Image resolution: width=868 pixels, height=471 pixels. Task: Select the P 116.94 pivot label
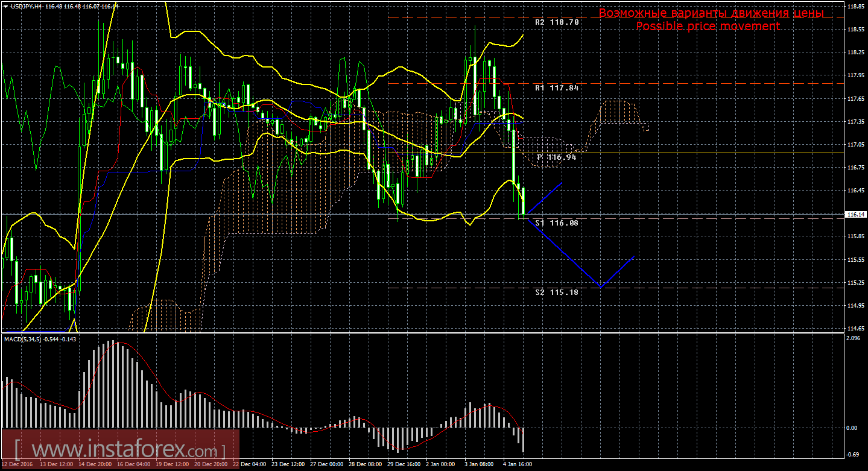557,157
